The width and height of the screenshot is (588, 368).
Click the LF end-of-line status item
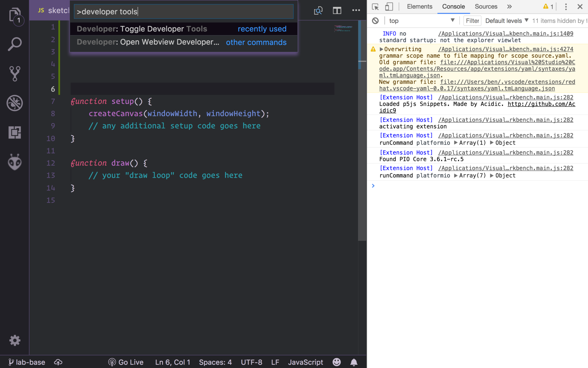pyautogui.click(x=275, y=362)
